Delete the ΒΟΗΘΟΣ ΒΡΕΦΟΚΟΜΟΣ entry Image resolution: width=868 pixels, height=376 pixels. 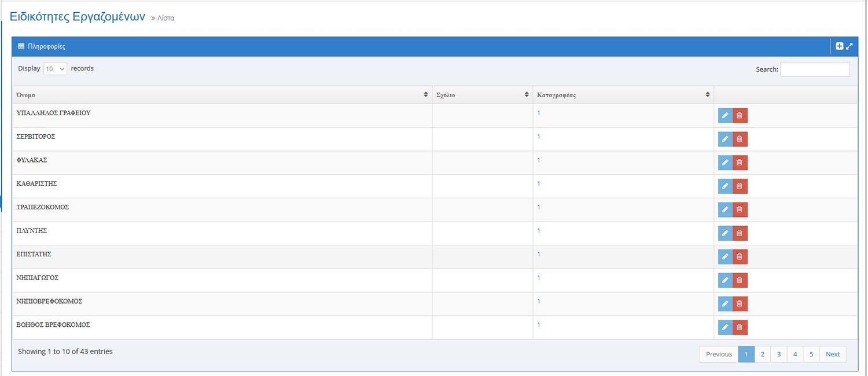pyautogui.click(x=740, y=327)
